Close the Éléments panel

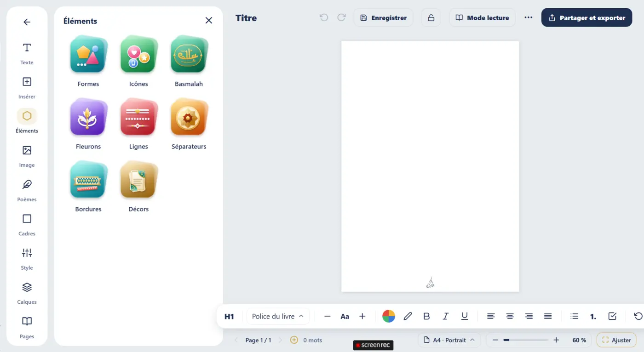[209, 20]
